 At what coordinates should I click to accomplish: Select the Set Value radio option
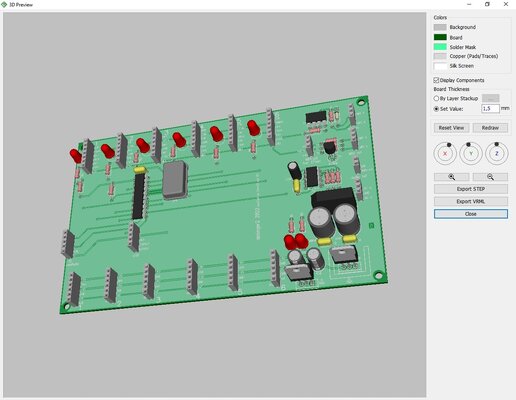(436, 109)
